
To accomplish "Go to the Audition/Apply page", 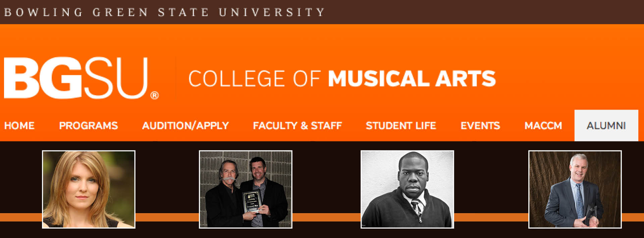I will [185, 126].
